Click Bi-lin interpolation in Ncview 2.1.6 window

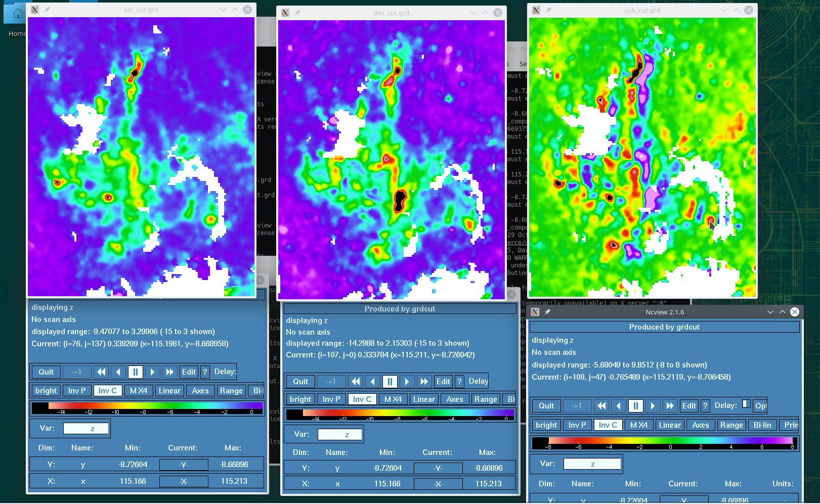tap(762, 425)
